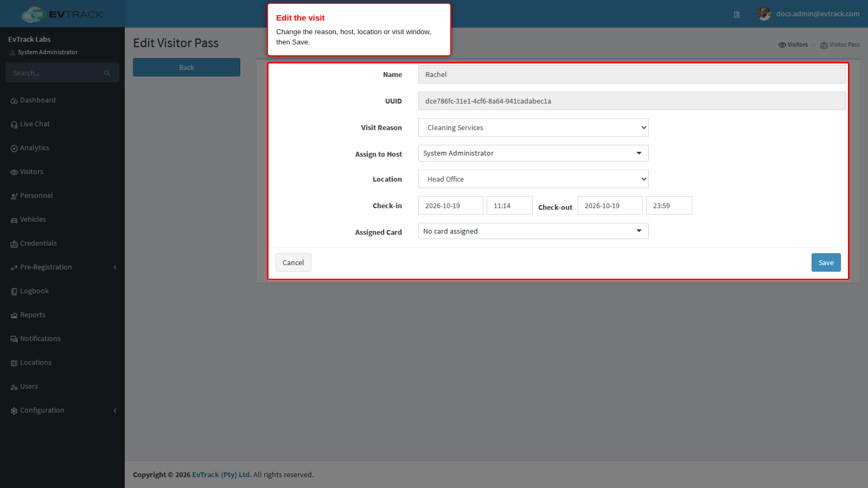
Task: Click the Live Chat headset icon
Action: 14,125
